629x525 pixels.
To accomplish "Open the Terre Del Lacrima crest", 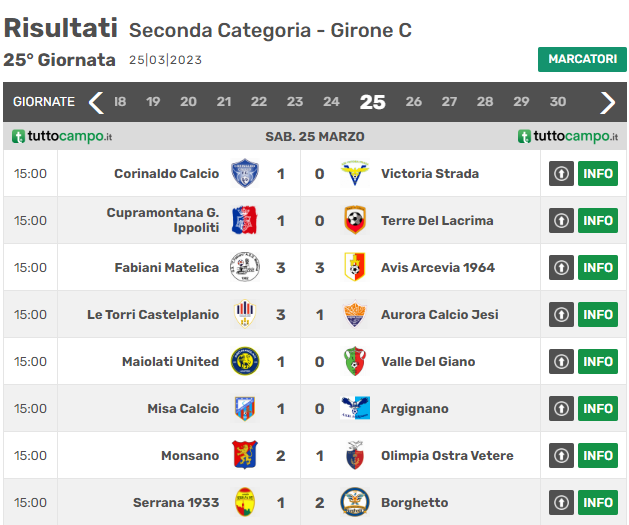I will (x=355, y=220).
